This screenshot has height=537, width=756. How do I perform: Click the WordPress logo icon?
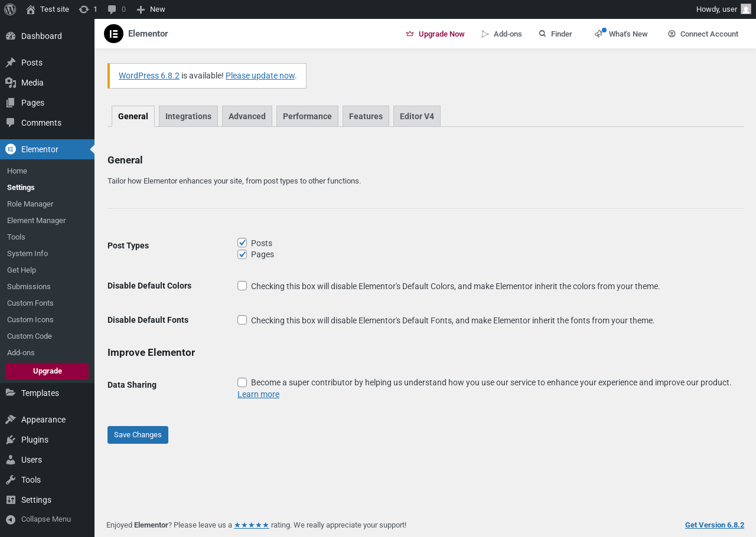point(10,9)
